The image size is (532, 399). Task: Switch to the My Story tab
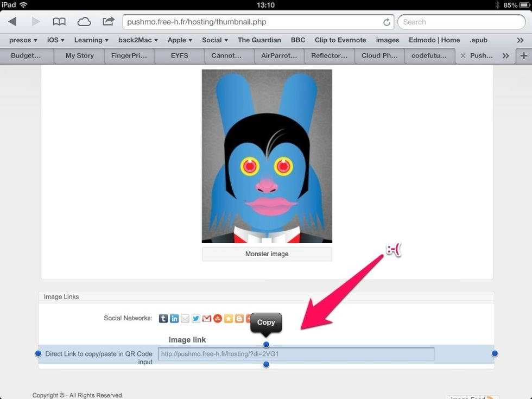[79, 55]
